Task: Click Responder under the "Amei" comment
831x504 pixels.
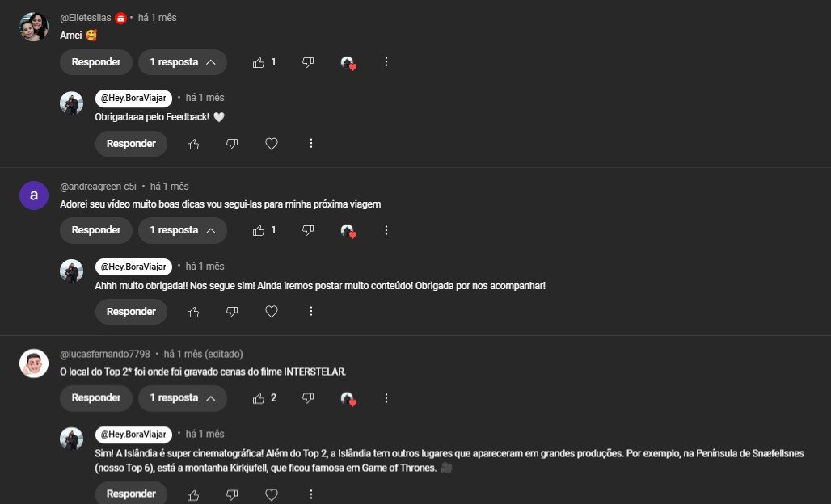Action: pos(96,62)
